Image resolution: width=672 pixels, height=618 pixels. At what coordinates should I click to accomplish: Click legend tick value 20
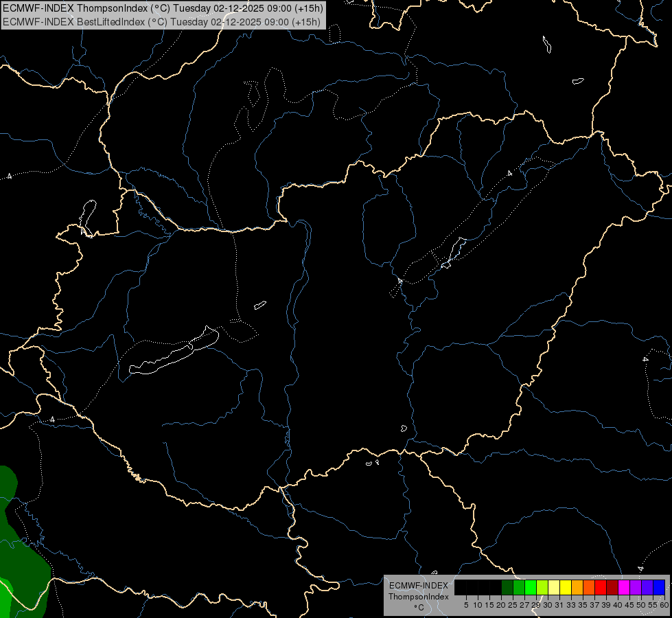coord(501,605)
